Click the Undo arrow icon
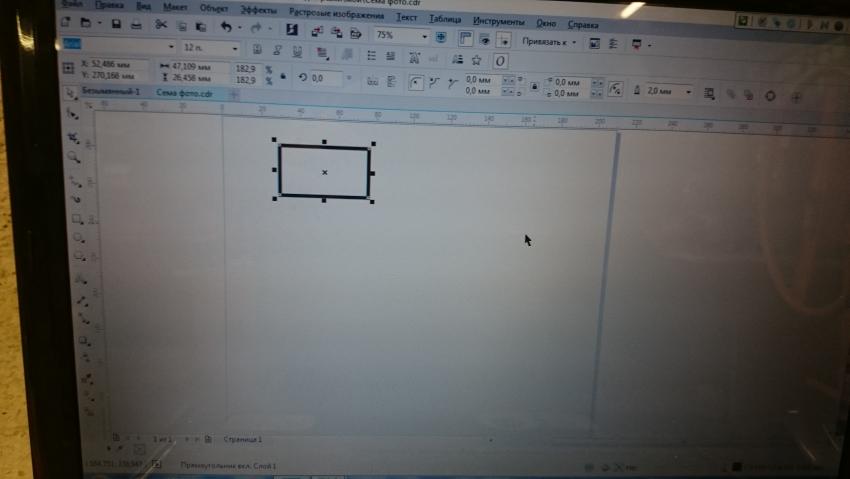This screenshot has height=479, width=850. click(226, 26)
